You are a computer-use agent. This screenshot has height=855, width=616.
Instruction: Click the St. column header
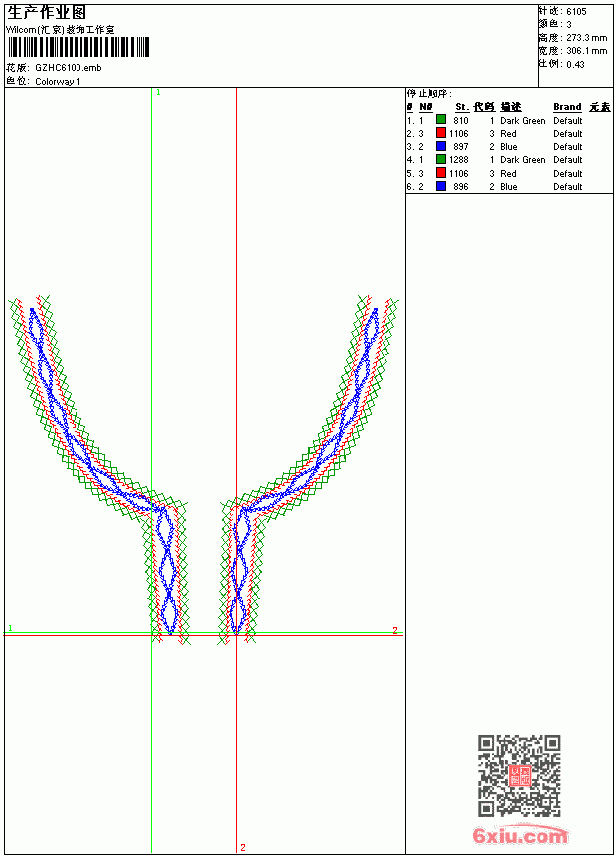(x=462, y=107)
